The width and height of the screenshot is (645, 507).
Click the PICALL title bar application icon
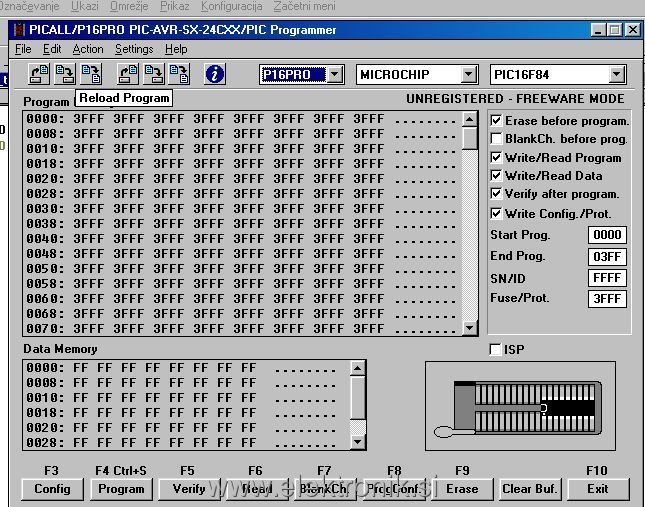tap(19, 30)
